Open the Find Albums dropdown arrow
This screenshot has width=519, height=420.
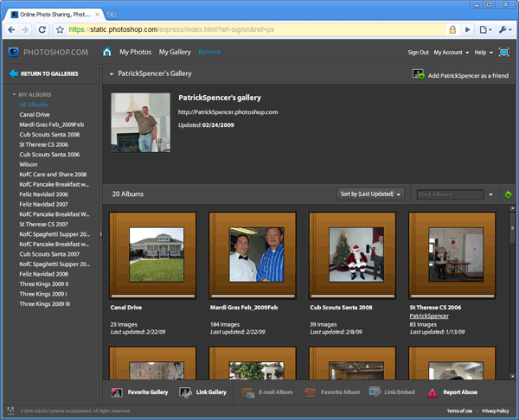click(x=490, y=194)
